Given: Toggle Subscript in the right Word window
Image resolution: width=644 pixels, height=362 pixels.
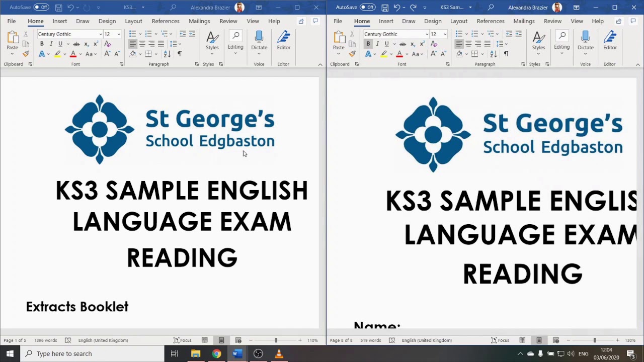Looking at the screenshot, I should point(412,44).
